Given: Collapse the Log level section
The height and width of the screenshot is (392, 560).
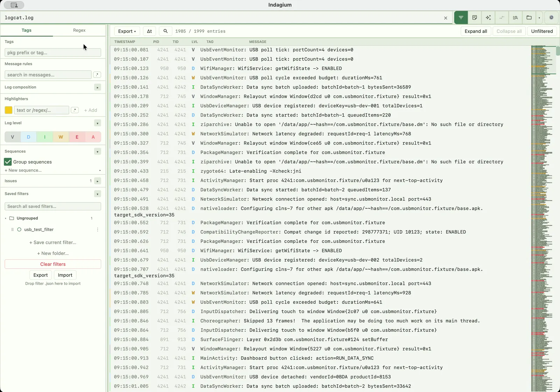Looking at the screenshot, I should pos(98,123).
